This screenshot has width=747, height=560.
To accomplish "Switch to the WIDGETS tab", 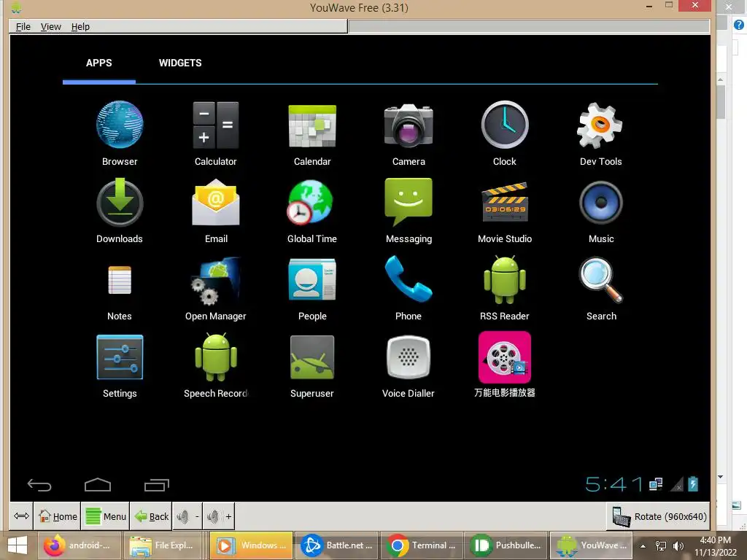I will 180,63.
